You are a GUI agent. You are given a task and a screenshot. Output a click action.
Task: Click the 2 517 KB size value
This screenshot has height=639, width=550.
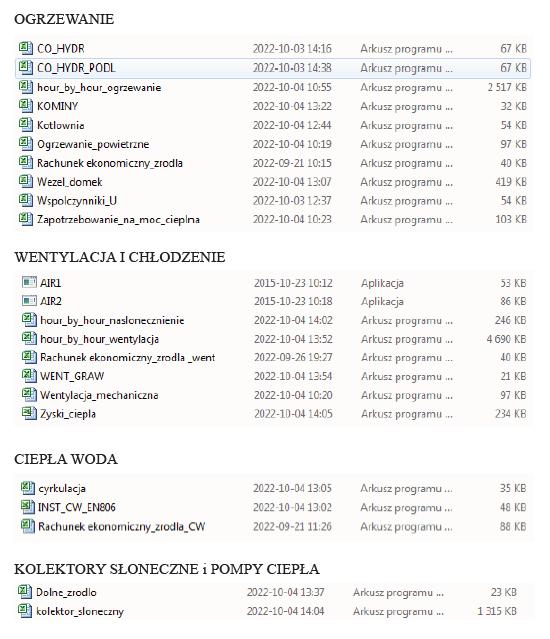tap(507, 87)
